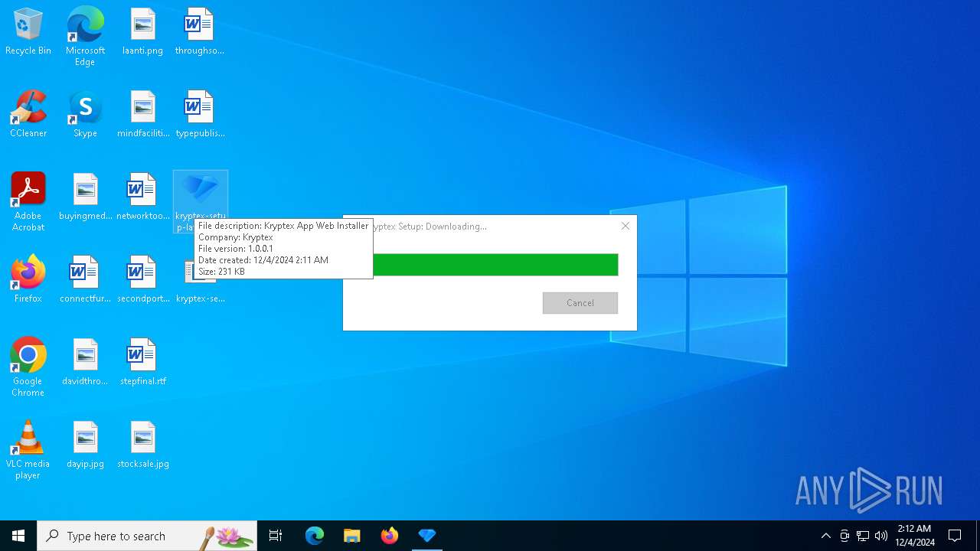Select the kryptex-setup installer icon
Viewport: 980px width, 551px height.
[200, 193]
